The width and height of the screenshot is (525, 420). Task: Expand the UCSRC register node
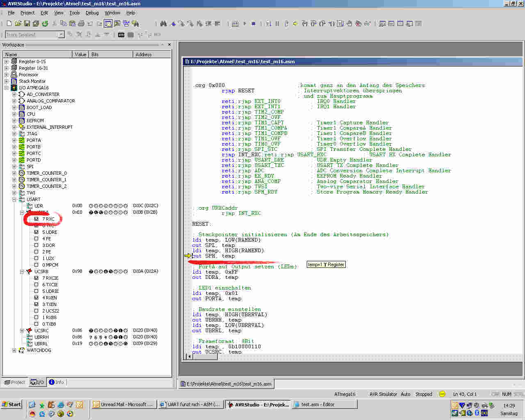(22, 331)
